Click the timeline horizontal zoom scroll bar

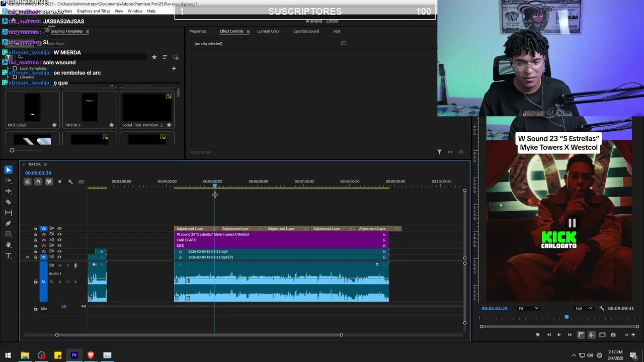tap(199, 335)
